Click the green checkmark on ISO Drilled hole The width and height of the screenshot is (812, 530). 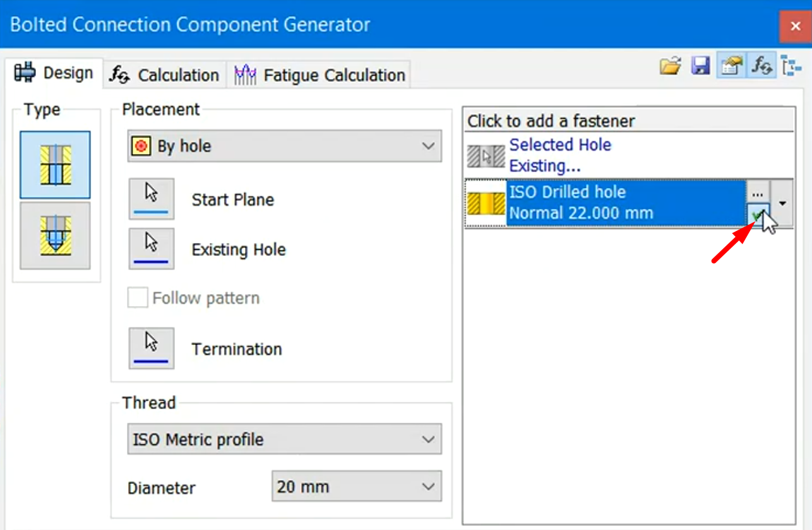point(757,215)
